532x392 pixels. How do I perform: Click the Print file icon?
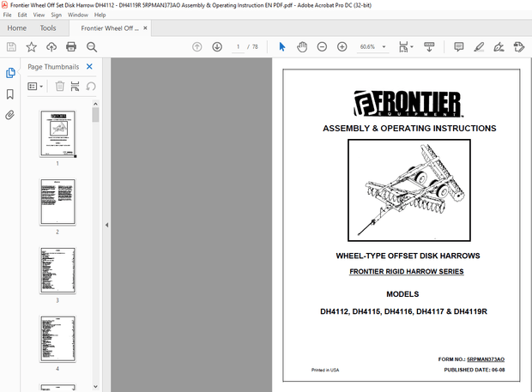click(x=72, y=46)
